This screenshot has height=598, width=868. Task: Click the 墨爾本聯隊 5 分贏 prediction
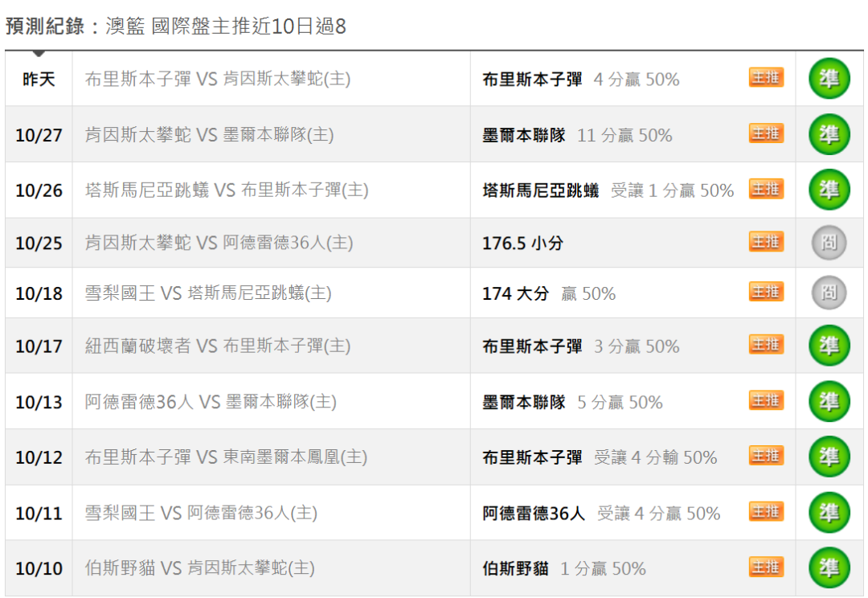point(572,403)
